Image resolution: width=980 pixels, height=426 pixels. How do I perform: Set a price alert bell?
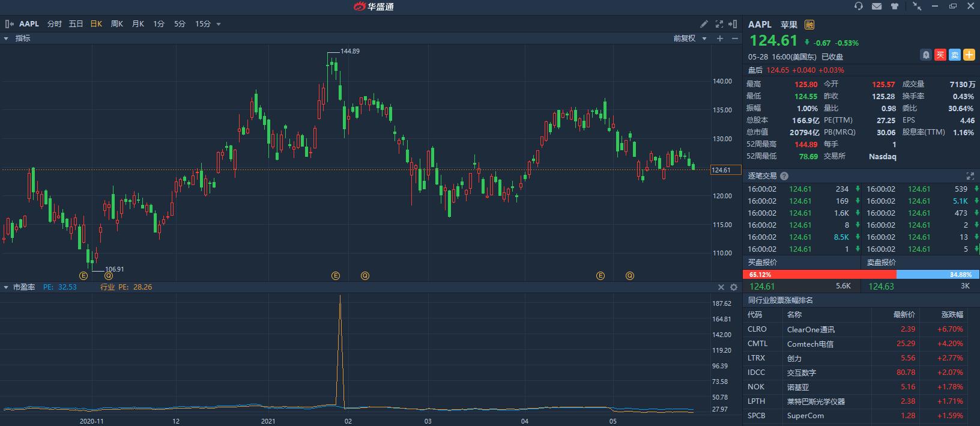(926, 55)
